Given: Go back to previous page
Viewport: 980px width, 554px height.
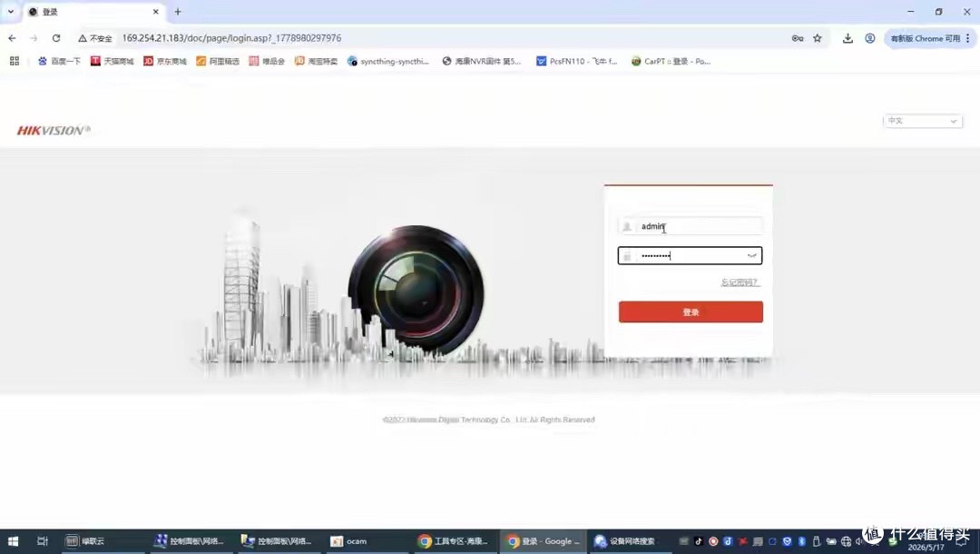Looking at the screenshot, I should click(x=12, y=38).
